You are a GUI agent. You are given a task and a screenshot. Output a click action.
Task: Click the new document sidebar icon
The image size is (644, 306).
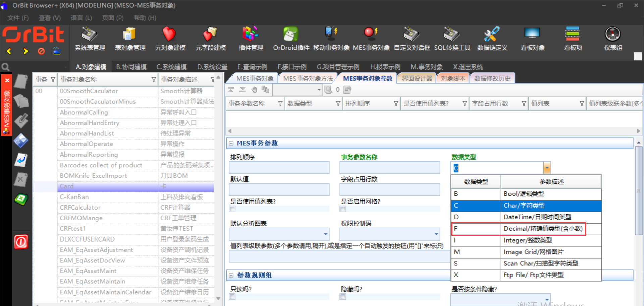(x=21, y=82)
